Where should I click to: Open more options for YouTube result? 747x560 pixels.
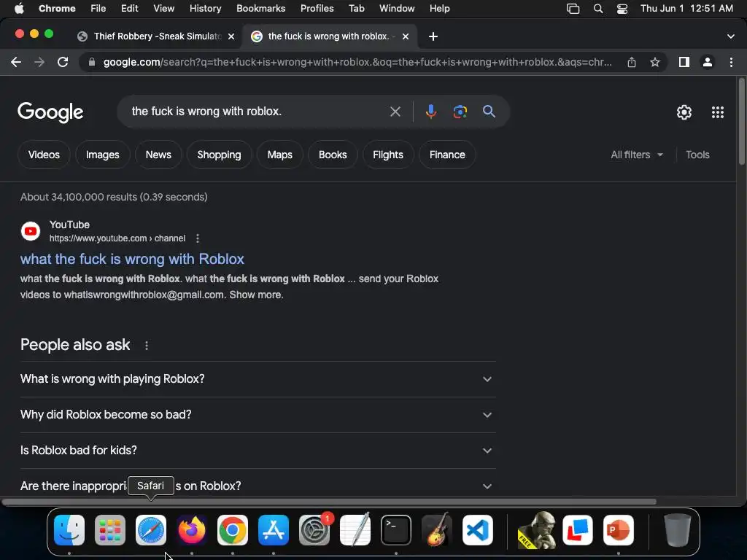(197, 238)
